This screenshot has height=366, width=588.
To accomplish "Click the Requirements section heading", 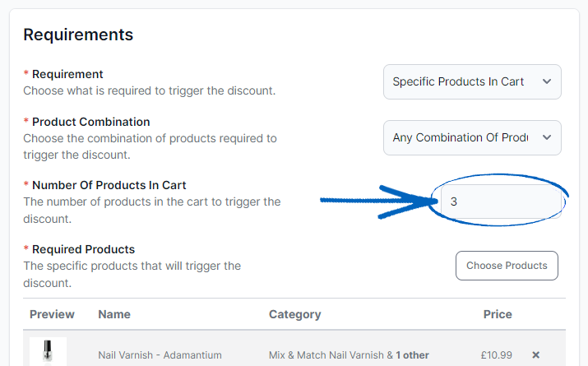I will [78, 35].
